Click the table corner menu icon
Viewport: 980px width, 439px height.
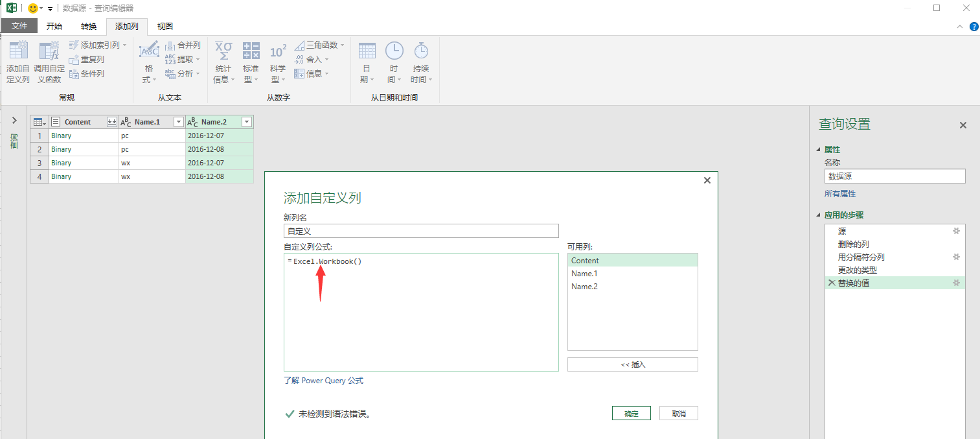click(x=40, y=122)
